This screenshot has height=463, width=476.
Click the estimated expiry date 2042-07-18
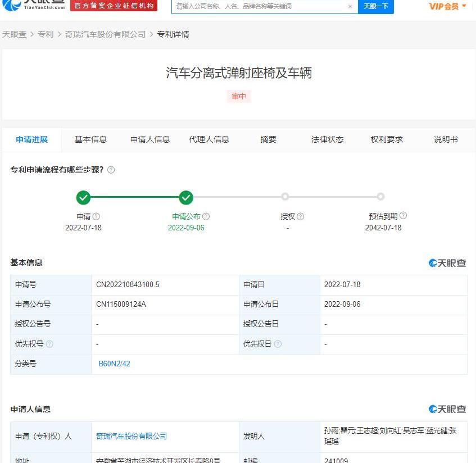coord(383,228)
